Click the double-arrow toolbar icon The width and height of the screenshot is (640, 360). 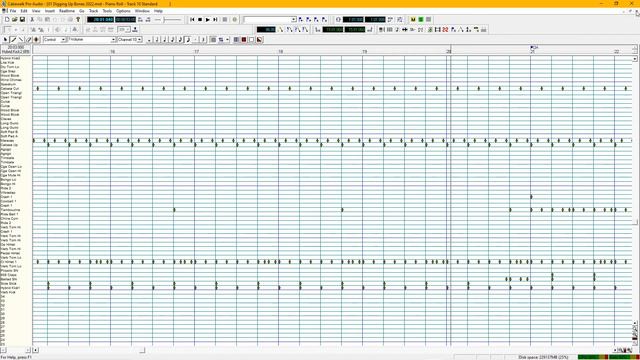pyautogui.click(x=405, y=30)
